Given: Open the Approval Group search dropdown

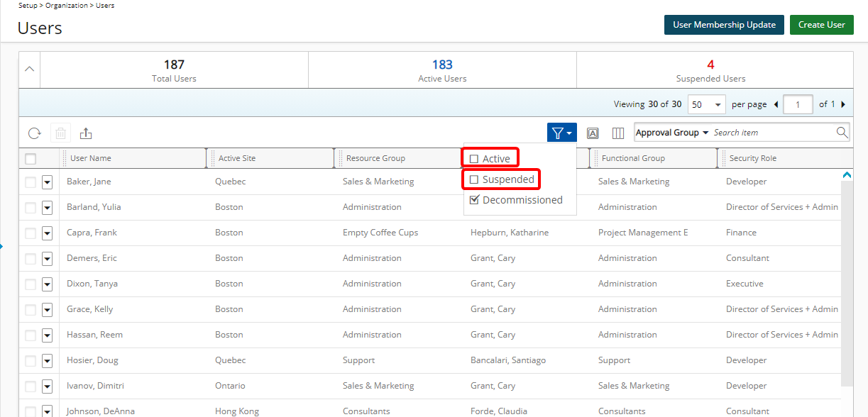Looking at the screenshot, I should (x=672, y=133).
